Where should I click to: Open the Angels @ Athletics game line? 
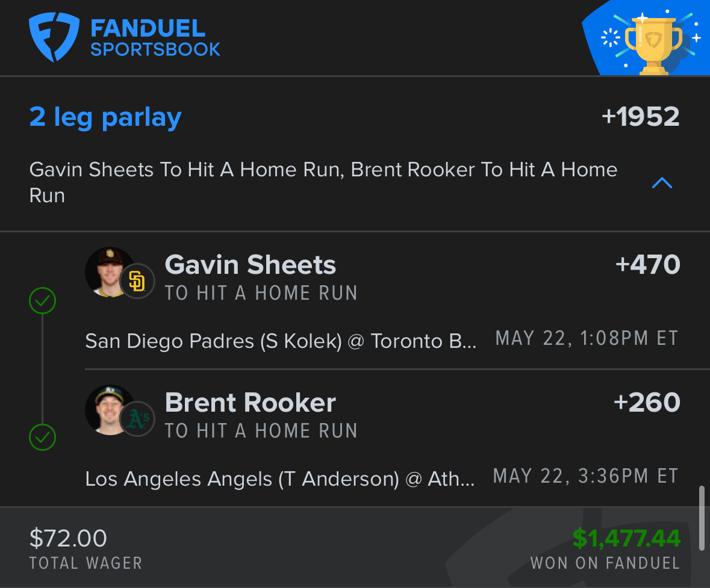[279, 479]
